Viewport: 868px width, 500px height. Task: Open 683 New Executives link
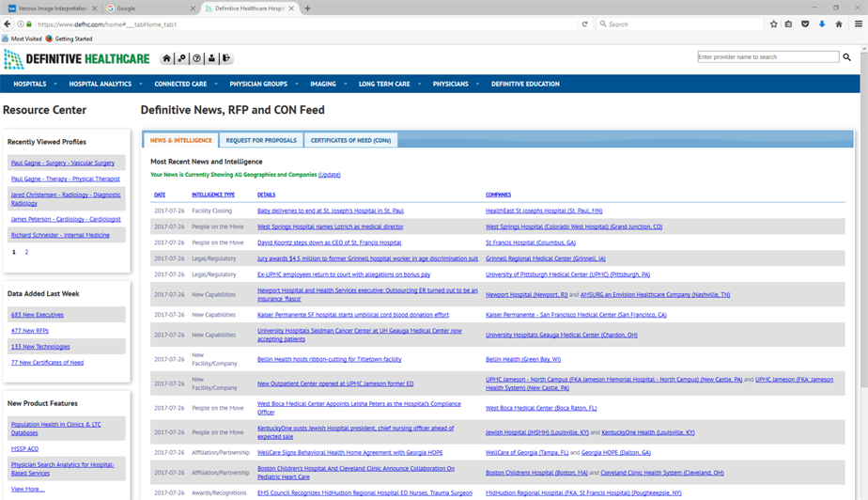coord(37,315)
